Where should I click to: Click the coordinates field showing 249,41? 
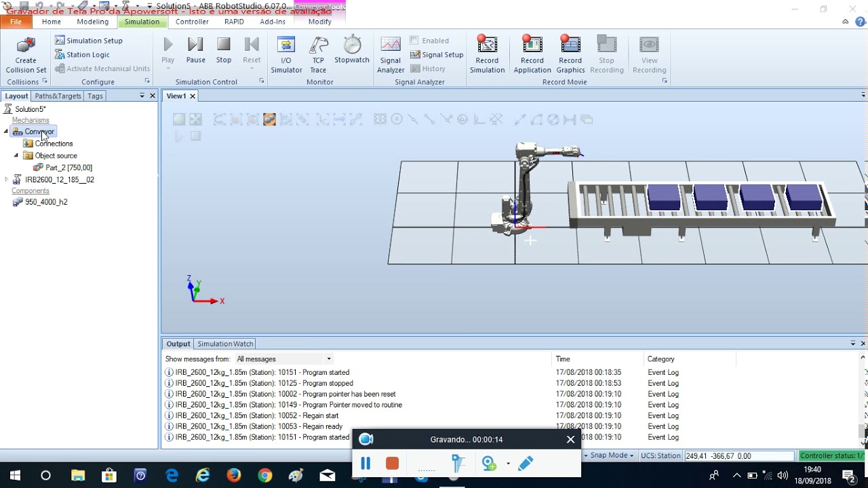coord(739,456)
